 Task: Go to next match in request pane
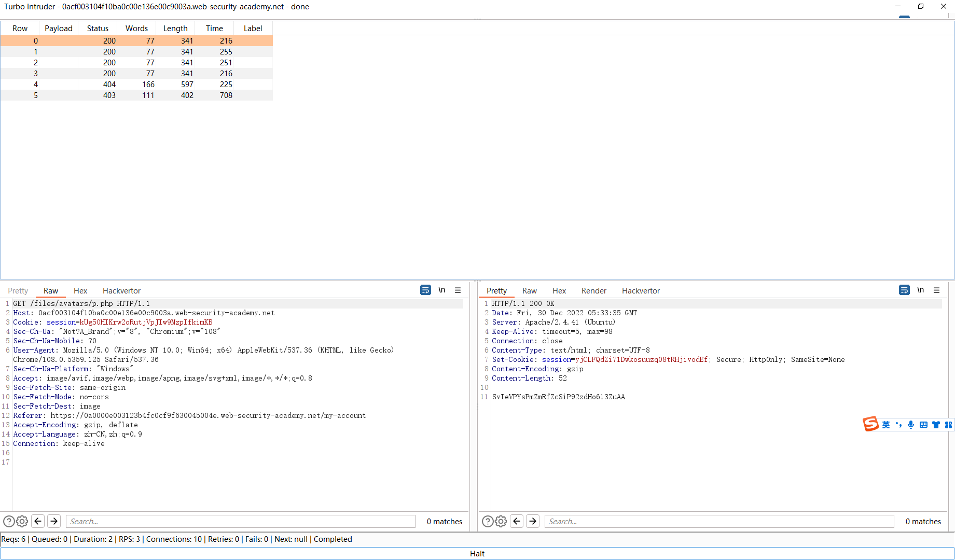54,521
